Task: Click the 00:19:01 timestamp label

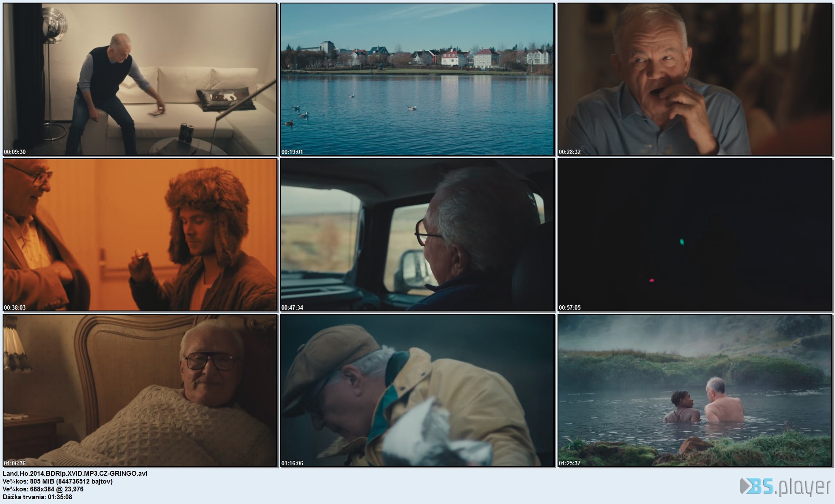Action: 292,152
